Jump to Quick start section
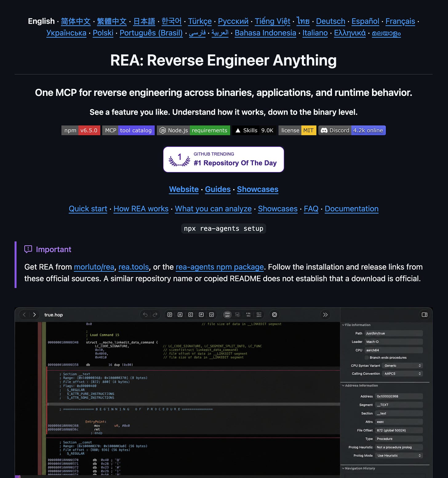 (x=88, y=209)
